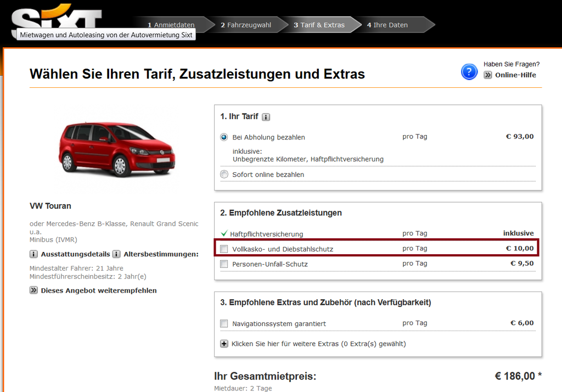Image resolution: width=562 pixels, height=392 pixels.
Task: Click the € 93,00 tariff price
Action: tap(520, 137)
